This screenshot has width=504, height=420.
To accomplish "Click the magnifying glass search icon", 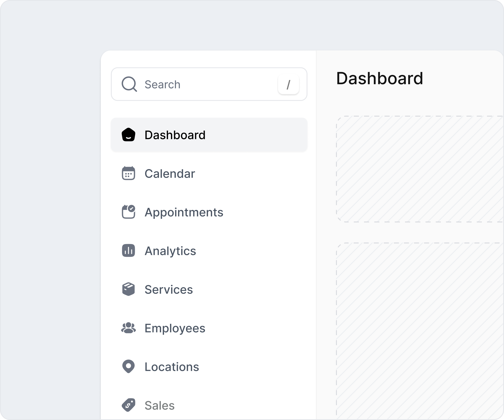I will click(129, 84).
